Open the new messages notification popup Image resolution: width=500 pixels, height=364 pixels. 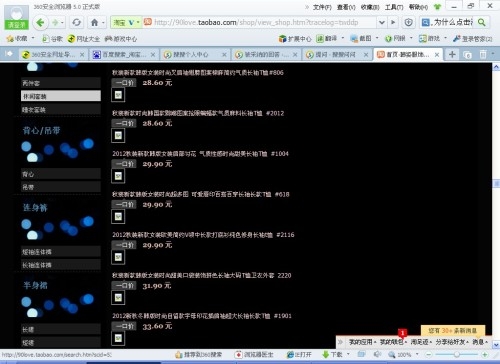453,330
